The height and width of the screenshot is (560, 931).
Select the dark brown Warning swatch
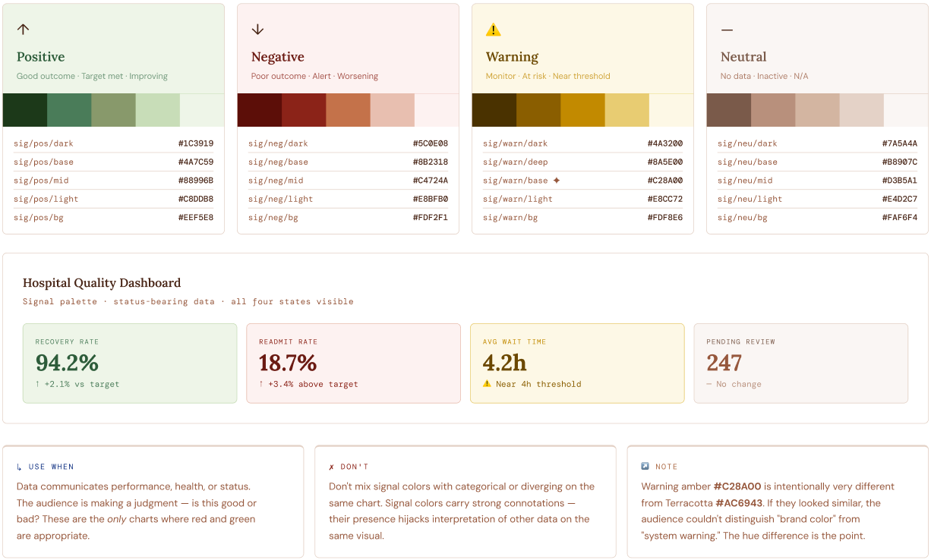(494, 110)
